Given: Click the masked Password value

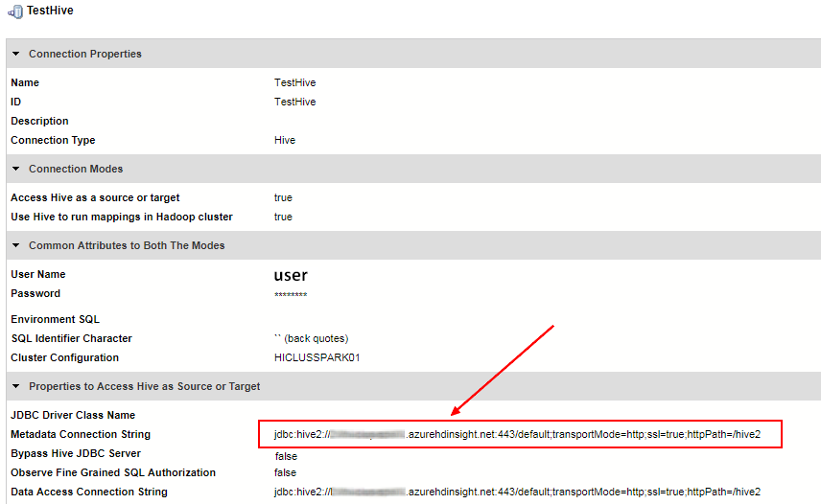Looking at the screenshot, I should coord(291,294).
